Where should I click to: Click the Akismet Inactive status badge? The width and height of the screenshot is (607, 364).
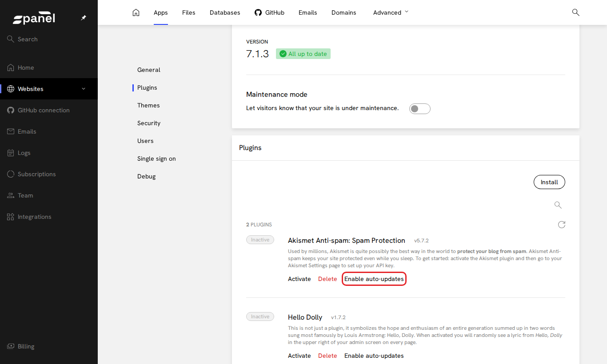pos(260,240)
